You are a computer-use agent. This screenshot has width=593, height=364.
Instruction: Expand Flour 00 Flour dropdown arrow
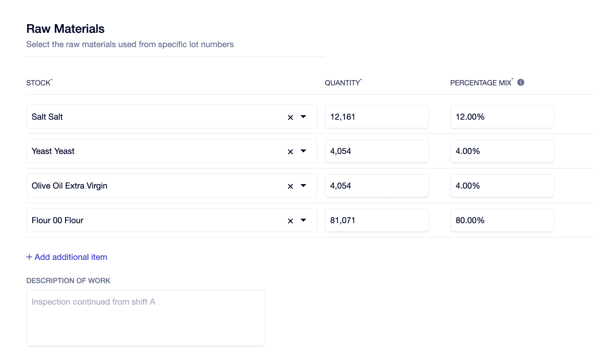tap(303, 220)
